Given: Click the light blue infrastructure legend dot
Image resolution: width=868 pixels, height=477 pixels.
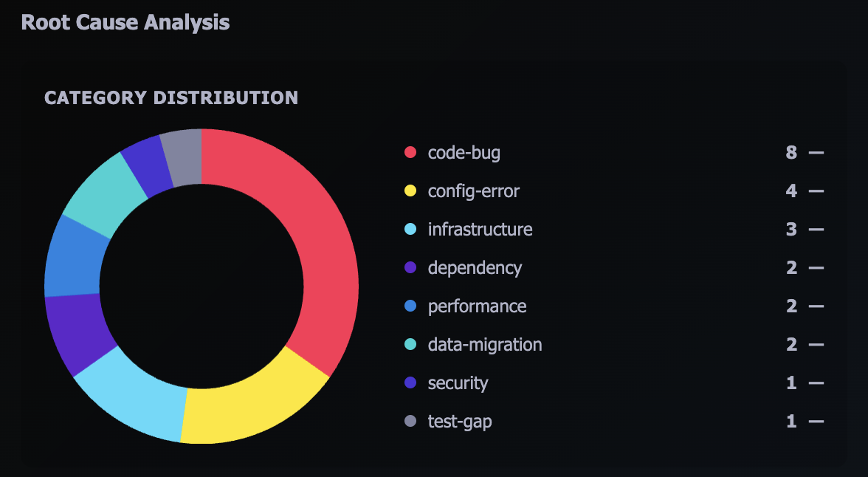Looking at the screenshot, I should coord(411,230).
